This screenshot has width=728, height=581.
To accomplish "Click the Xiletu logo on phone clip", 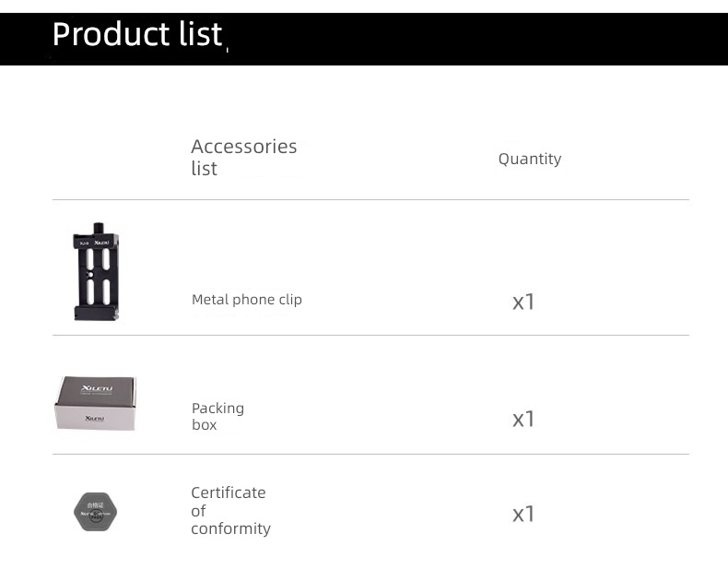I will (101, 243).
